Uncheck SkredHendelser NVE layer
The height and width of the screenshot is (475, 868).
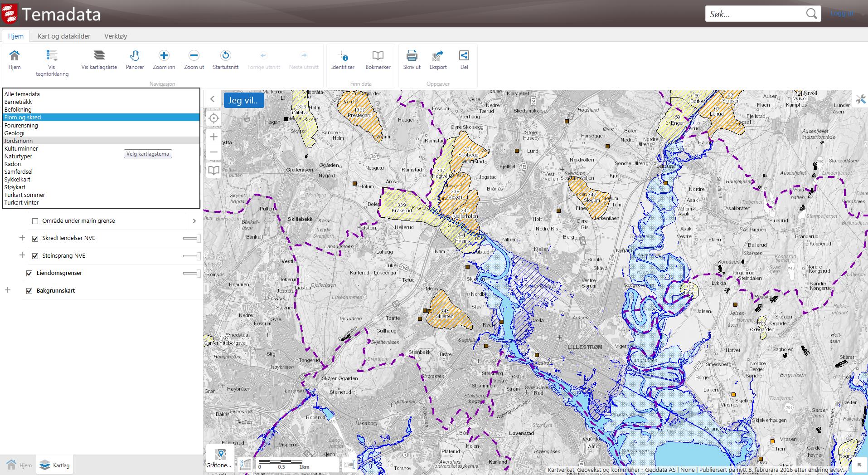click(x=35, y=239)
